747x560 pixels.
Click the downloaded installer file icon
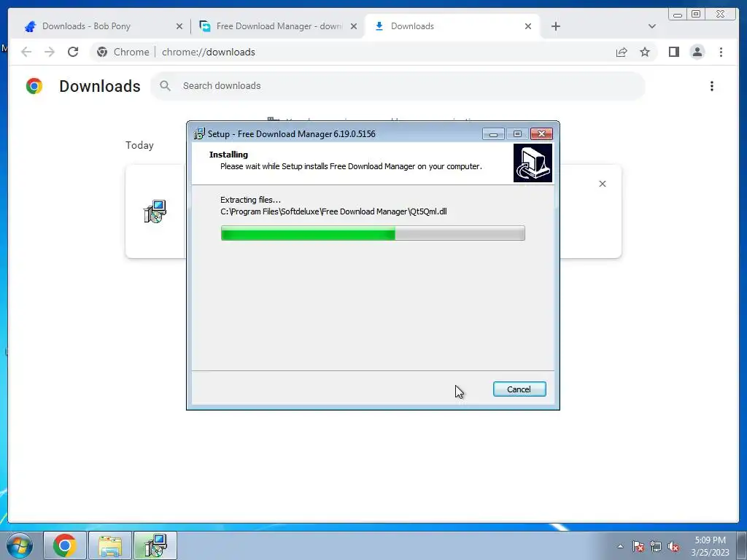pyautogui.click(x=155, y=211)
